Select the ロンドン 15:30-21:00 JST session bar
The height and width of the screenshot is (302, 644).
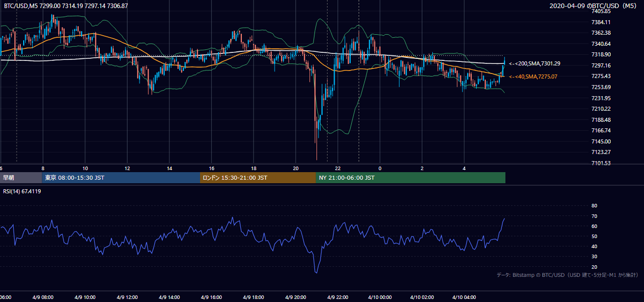coord(258,178)
